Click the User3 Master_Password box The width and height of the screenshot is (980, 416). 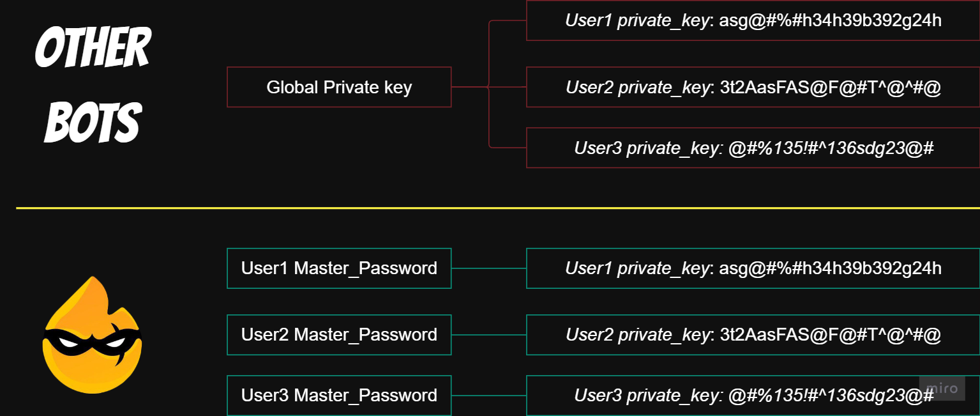[339, 395]
